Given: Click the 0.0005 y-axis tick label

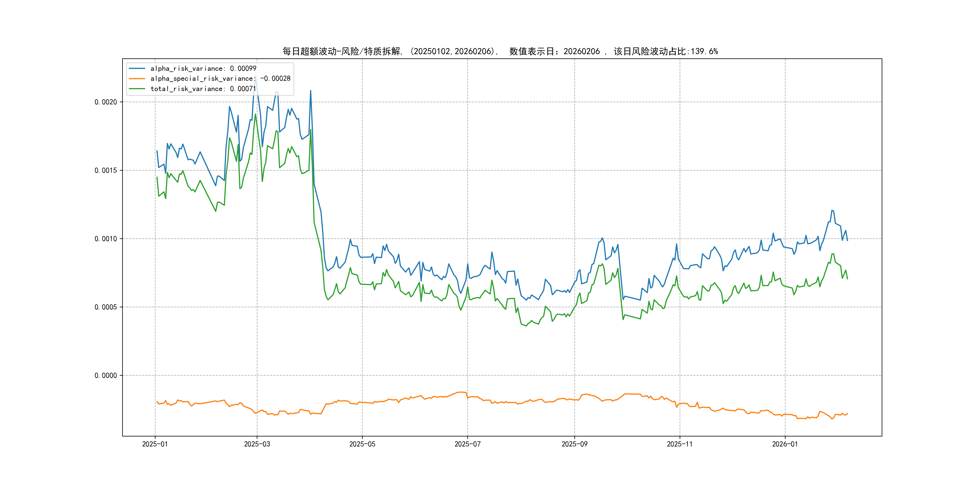Looking at the screenshot, I should pyautogui.click(x=106, y=307).
